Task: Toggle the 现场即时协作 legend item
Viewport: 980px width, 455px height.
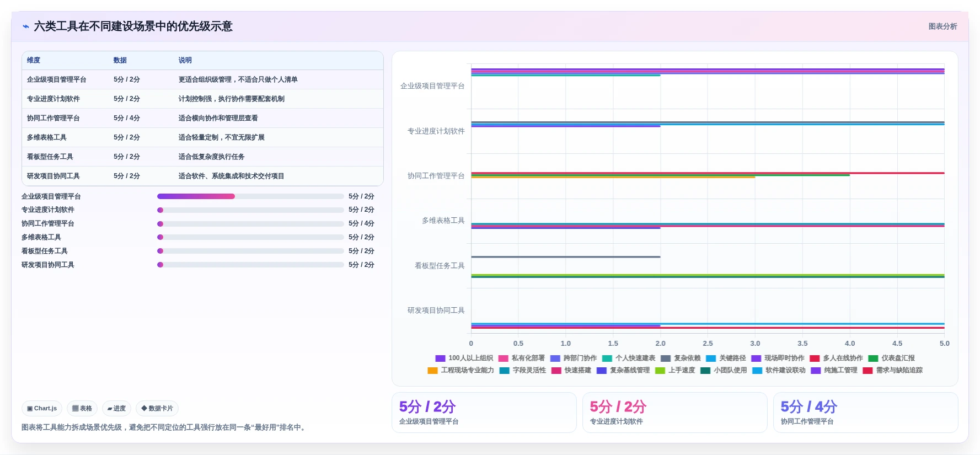Action: (x=778, y=358)
